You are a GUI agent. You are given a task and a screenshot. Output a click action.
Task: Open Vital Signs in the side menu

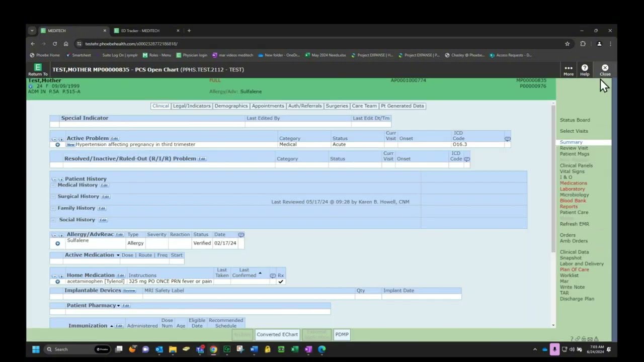click(572, 171)
